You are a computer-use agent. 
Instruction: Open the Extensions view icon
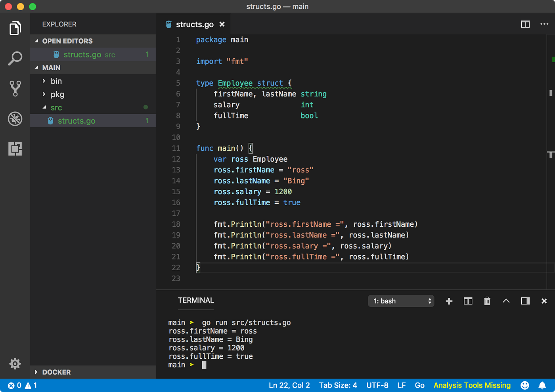click(15, 149)
